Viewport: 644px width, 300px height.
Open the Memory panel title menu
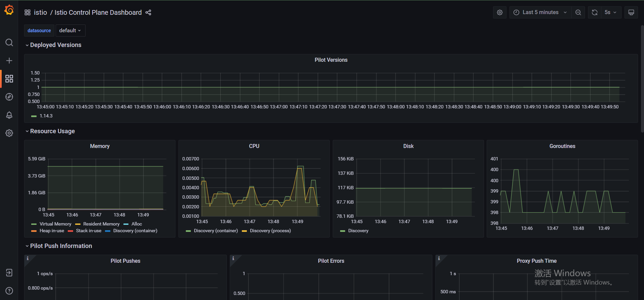tap(100, 146)
